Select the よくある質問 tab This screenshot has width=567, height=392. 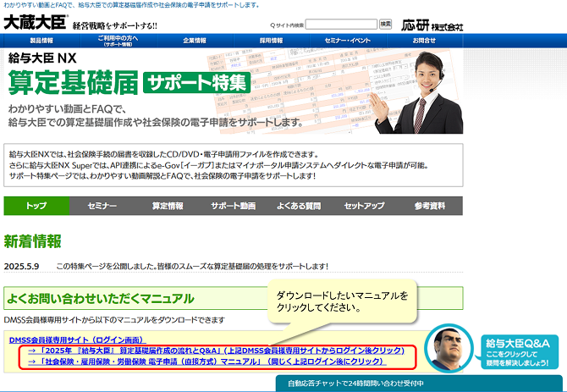pos(299,206)
